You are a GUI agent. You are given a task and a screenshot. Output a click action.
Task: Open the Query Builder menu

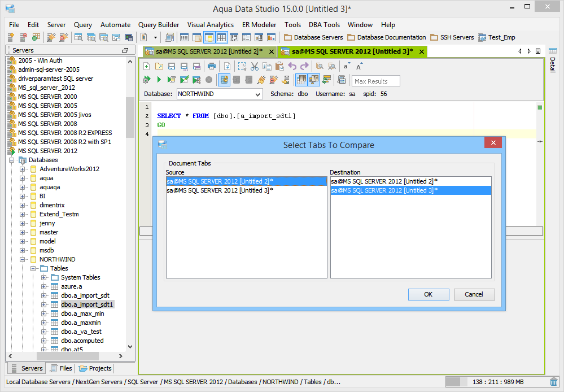pos(159,25)
